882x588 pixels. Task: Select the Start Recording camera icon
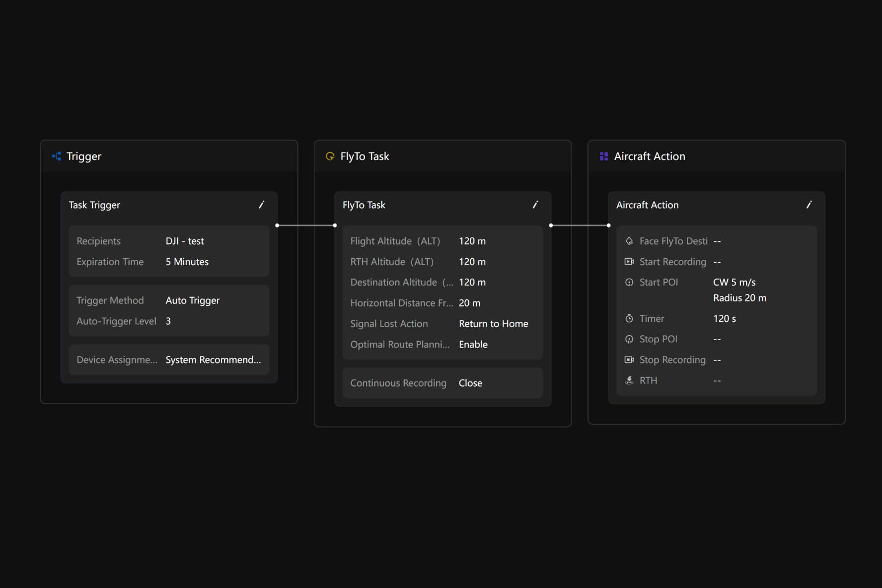point(629,262)
